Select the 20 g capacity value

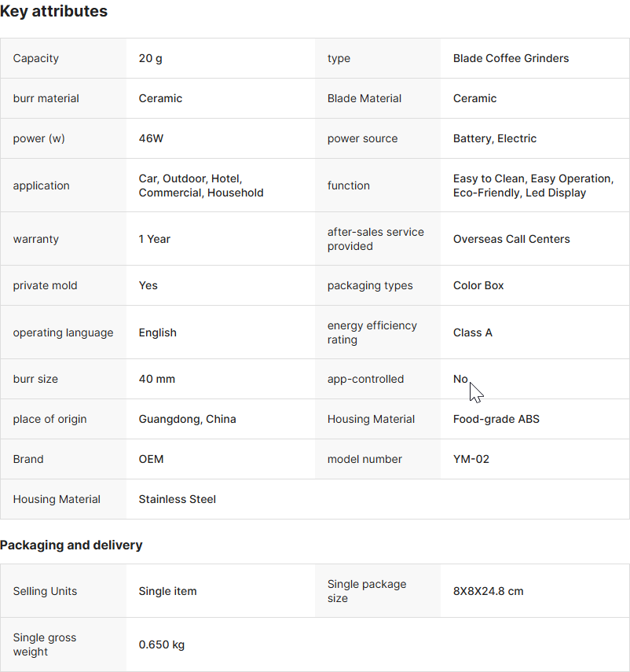pyautogui.click(x=151, y=58)
